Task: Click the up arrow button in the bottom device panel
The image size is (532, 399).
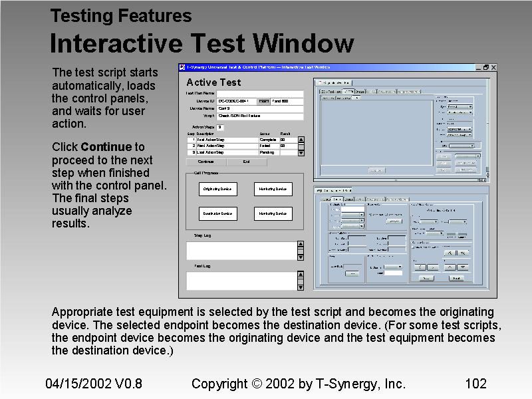Action: click(x=448, y=266)
